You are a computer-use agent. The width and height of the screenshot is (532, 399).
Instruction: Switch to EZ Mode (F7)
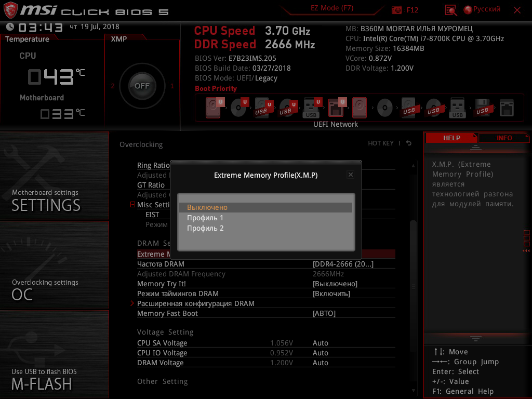[332, 8]
